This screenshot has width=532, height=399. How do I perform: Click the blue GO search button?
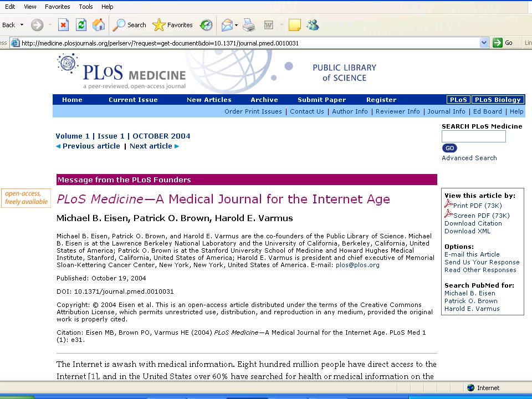[x=449, y=148]
